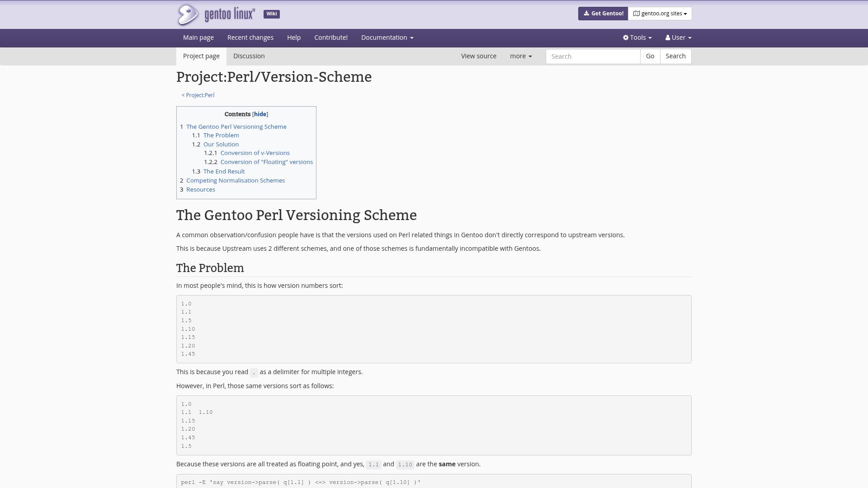The image size is (868, 488).
Task: Click the Wiki badge next to logo
Action: coord(272,14)
